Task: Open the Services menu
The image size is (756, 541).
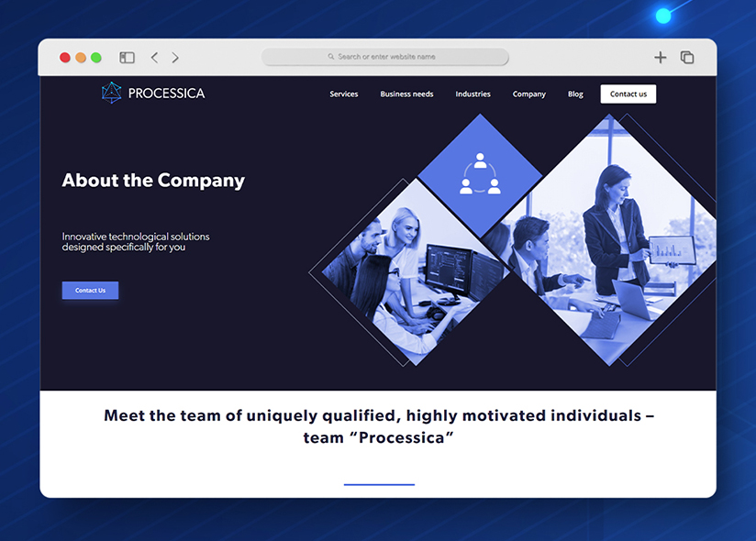Action: (344, 94)
